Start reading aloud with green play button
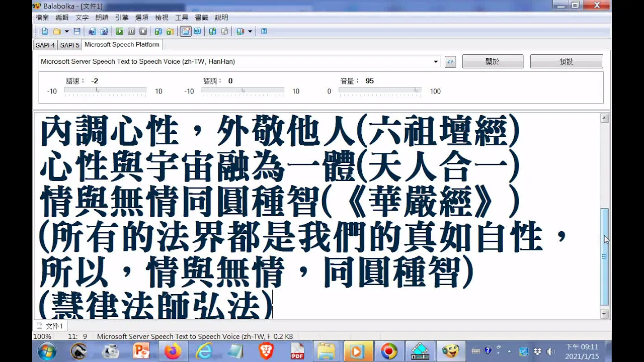Viewport: 644px width, 362px height. click(x=119, y=31)
